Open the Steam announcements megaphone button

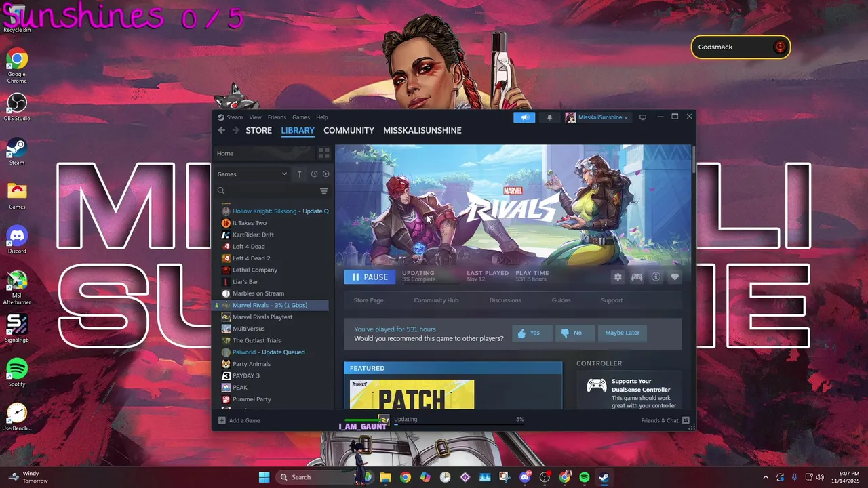[x=524, y=117]
